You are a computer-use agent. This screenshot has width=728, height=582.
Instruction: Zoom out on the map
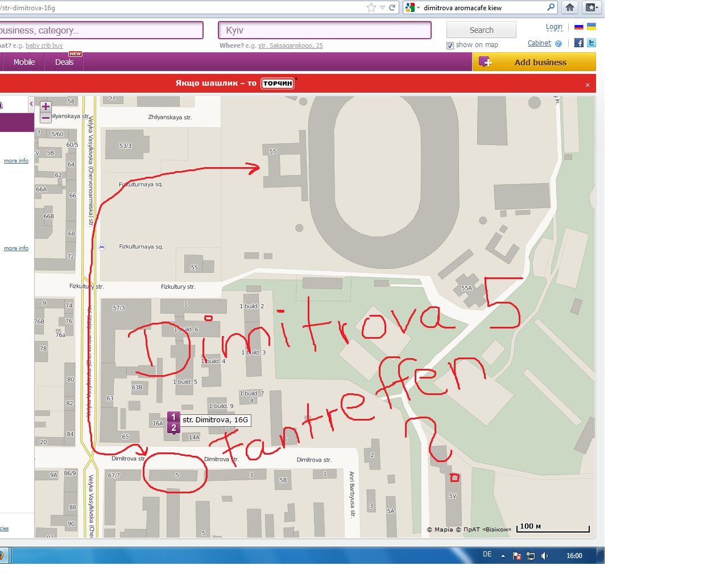pyautogui.click(x=46, y=118)
